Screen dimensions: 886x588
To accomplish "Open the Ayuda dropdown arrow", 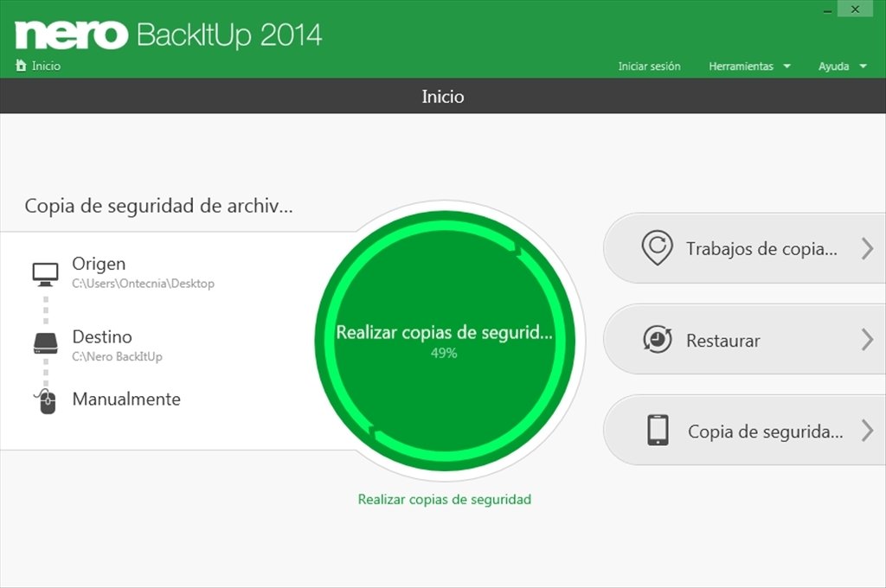I will (x=863, y=66).
